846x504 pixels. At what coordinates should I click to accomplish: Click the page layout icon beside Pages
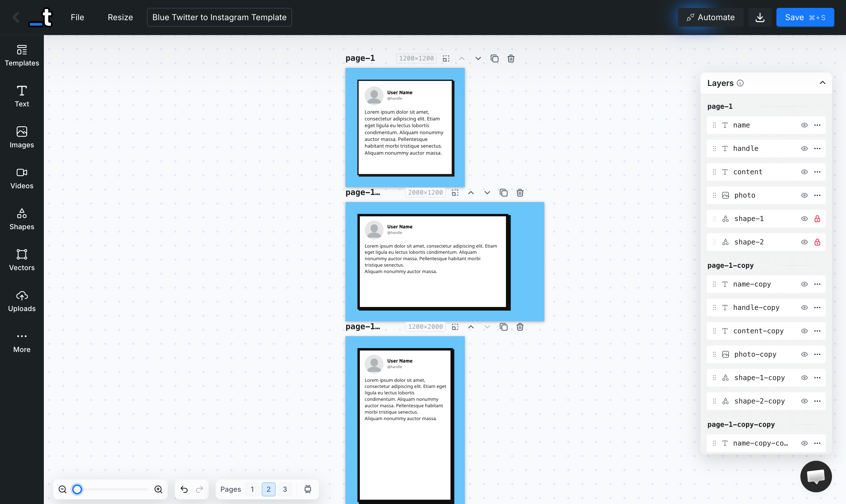point(308,489)
